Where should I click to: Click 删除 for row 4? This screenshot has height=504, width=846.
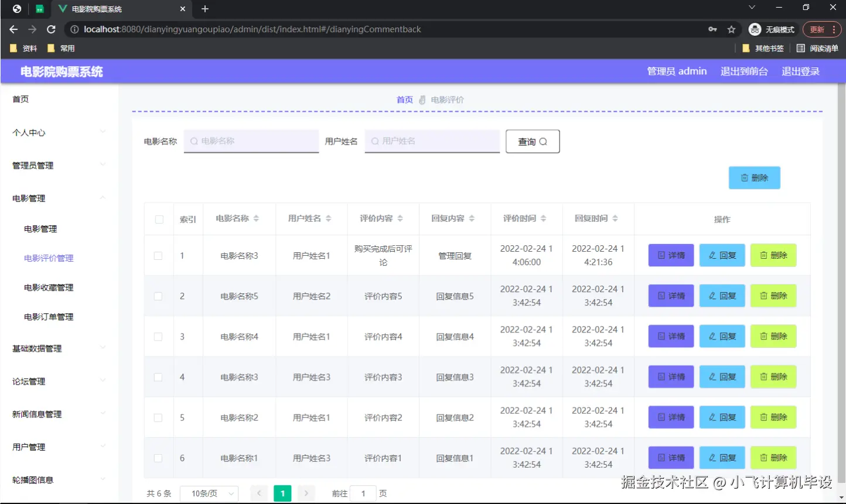coord(773,376)
